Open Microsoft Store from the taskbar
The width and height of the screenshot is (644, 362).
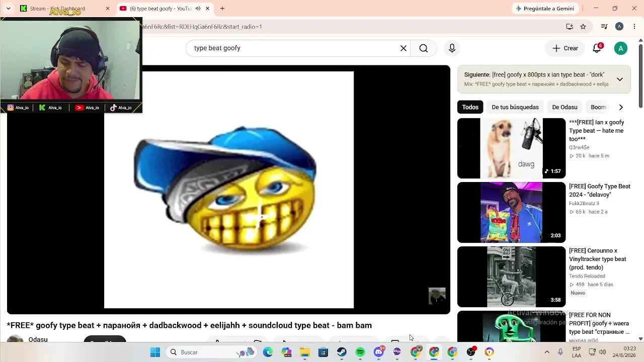point(323,352)
